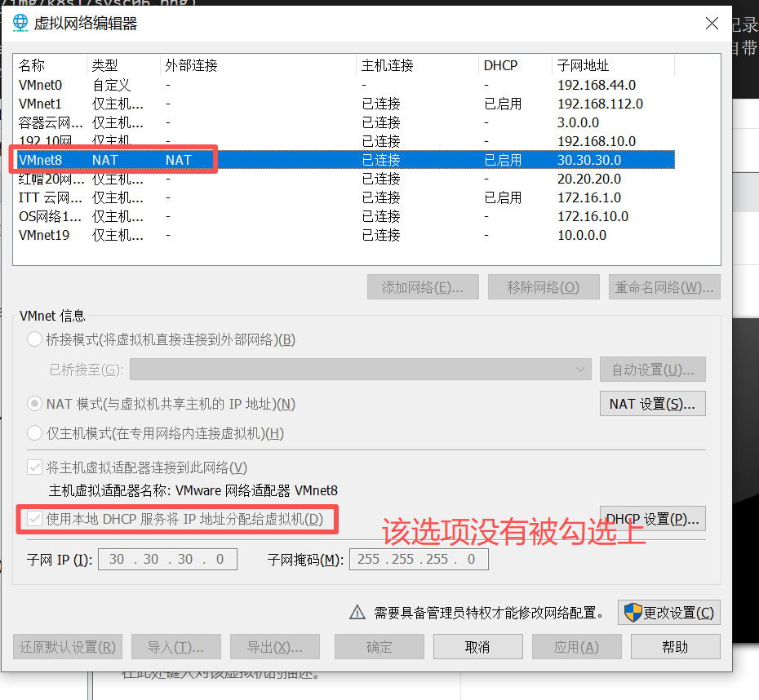Click subnet address 172.16.10.0
The image size is (759, 700).
[593, 216]
